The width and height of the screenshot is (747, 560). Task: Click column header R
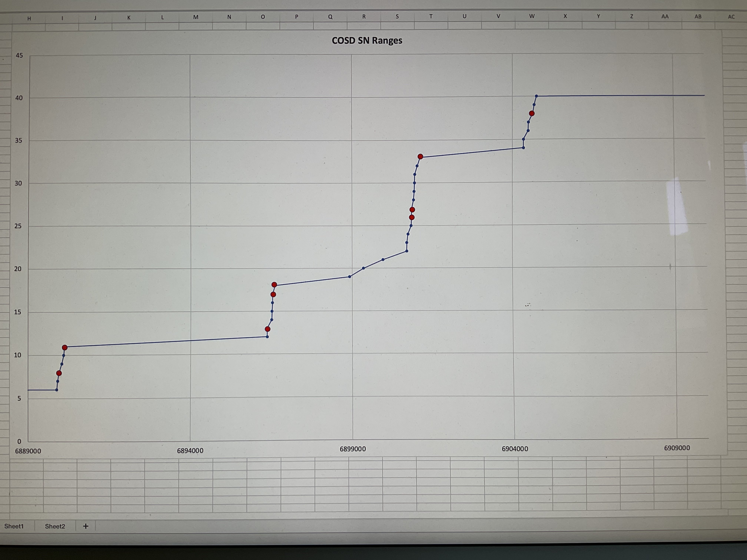tap(364, 16)
